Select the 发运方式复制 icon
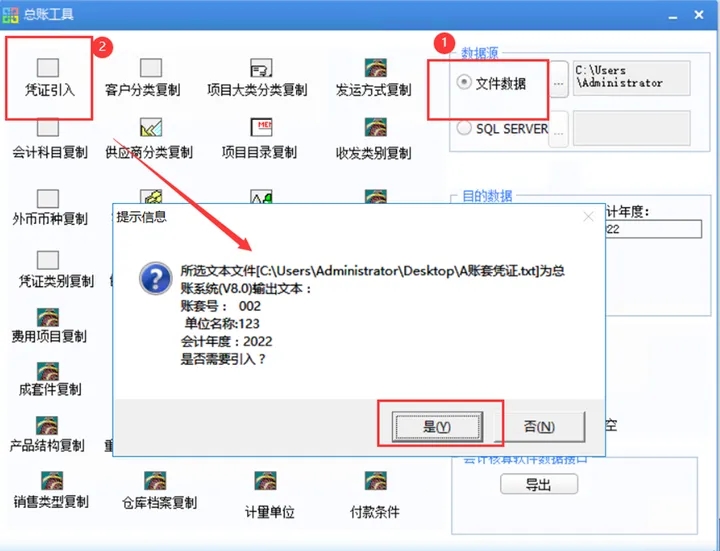The height and width of the screenshot is (551, 720). coord(374,77)
